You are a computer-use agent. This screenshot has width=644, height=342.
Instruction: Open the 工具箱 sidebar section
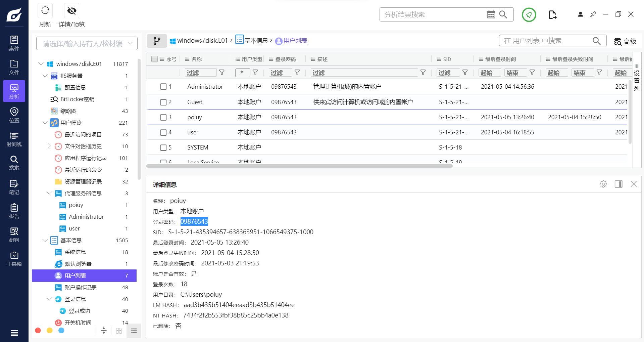coord(14,258)
